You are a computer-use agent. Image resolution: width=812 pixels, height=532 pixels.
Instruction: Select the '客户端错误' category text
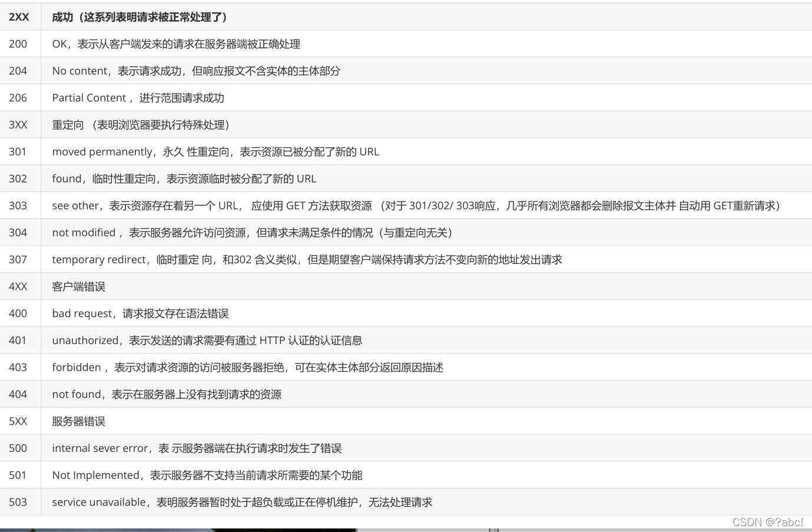[78, 287]
